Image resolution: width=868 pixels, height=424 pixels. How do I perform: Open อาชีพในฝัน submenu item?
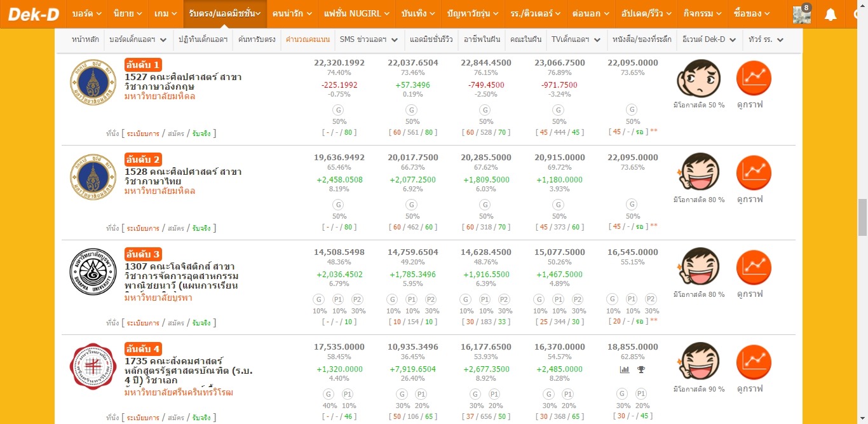pos(482,39)
